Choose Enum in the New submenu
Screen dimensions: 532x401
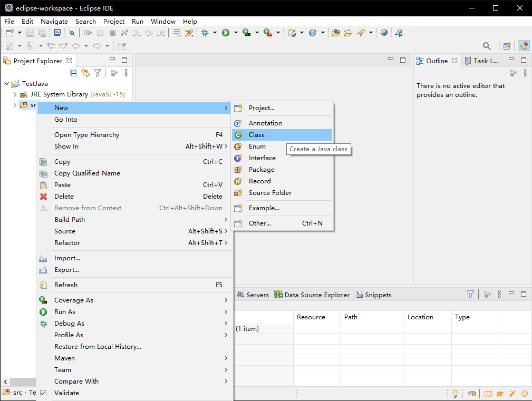[282, 146]
